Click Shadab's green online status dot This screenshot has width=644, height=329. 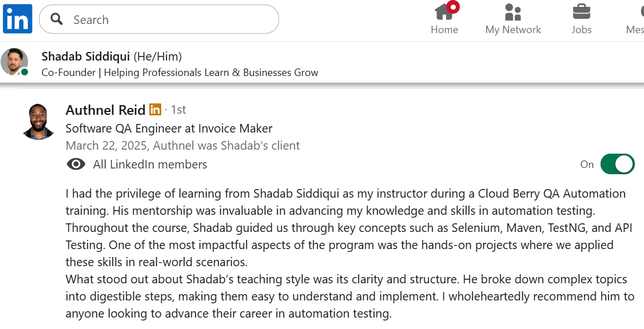(x=25, y=73)
